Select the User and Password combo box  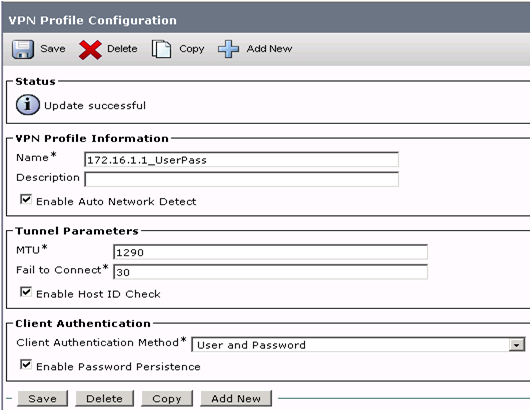[358, 345]
